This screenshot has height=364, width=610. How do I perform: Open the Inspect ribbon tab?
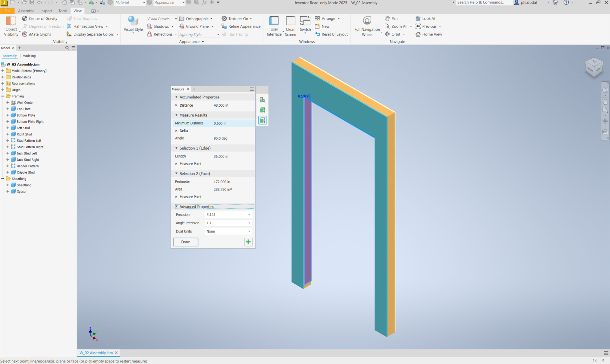click(46, 11)
